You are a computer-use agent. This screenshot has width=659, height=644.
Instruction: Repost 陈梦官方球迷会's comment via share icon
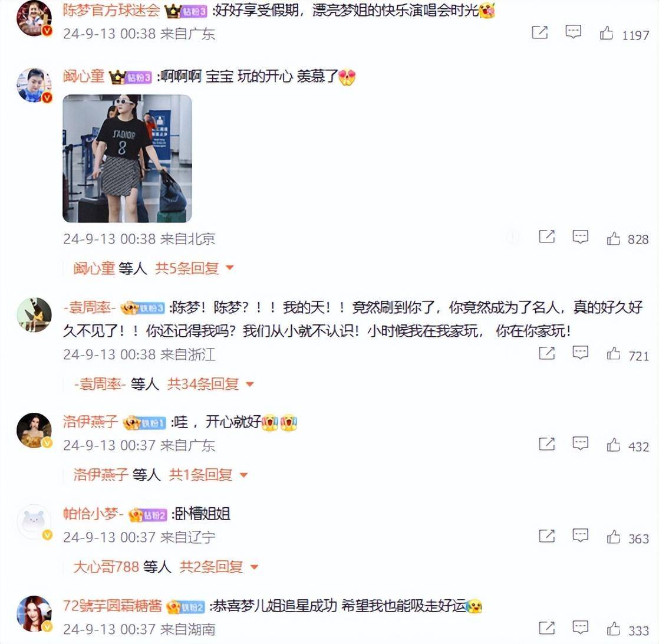pyautogui.click(x=540, y=32)
